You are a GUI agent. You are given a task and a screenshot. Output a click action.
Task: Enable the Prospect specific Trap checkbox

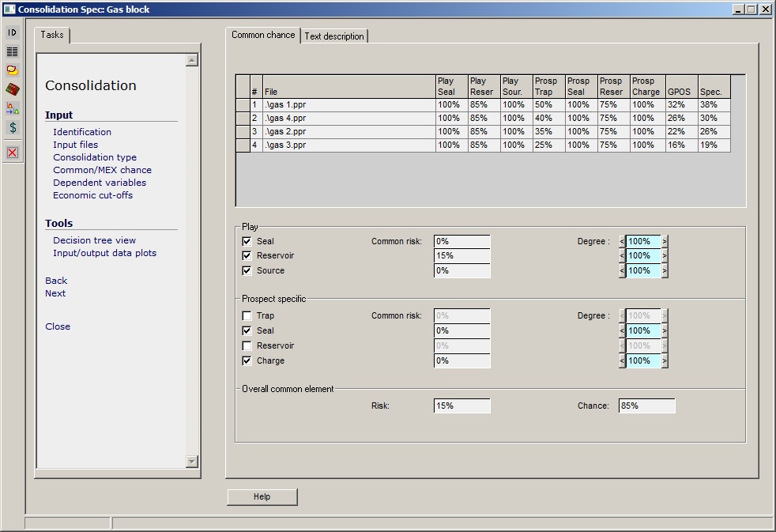click(x=247, y=316)
